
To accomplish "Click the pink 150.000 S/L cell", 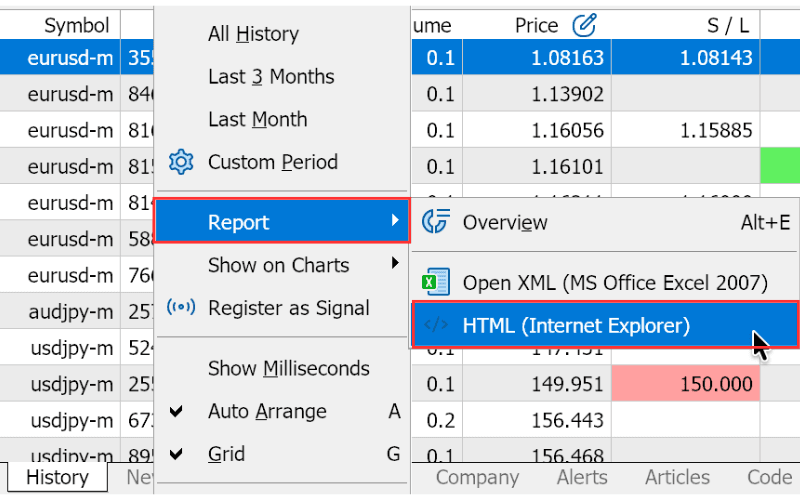I will click(x=685, y=383).
